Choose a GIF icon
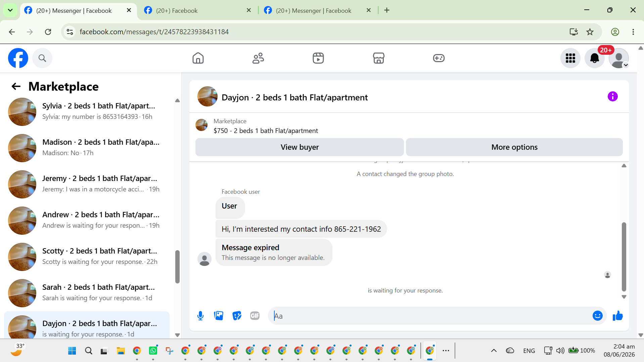Viewport: 644px width, 362px height. (255, 316)
